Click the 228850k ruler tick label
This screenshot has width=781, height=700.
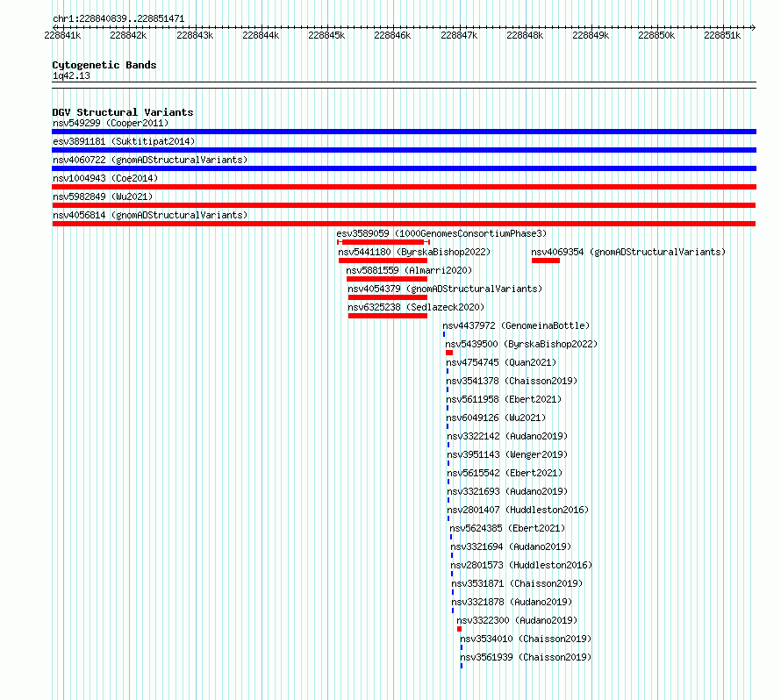(656, 35)
